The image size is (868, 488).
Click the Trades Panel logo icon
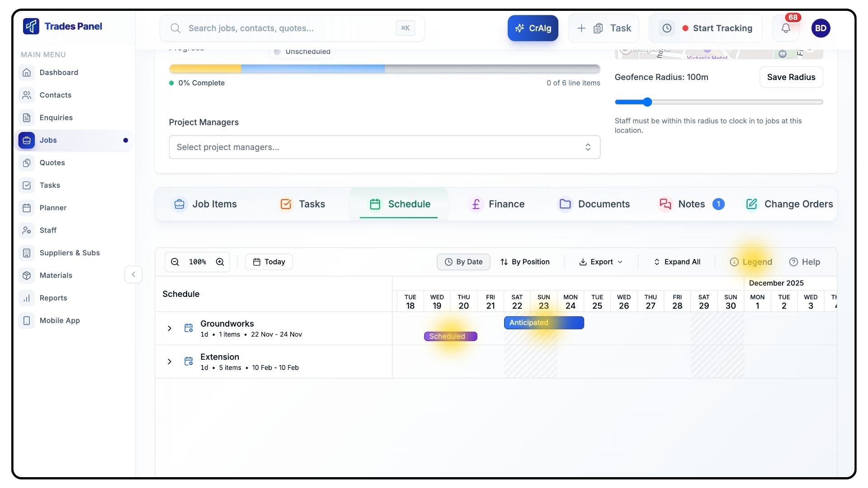[x=31, y=26]
